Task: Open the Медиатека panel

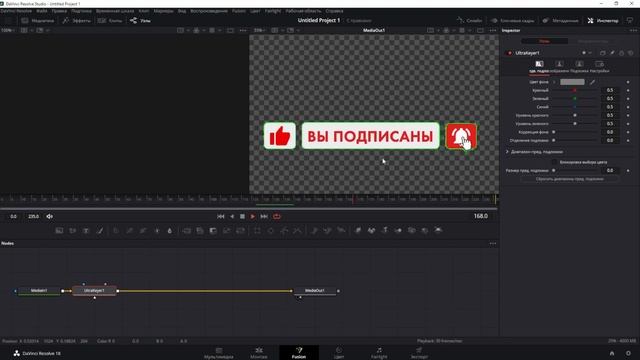Action: click(x=38, y=20)
